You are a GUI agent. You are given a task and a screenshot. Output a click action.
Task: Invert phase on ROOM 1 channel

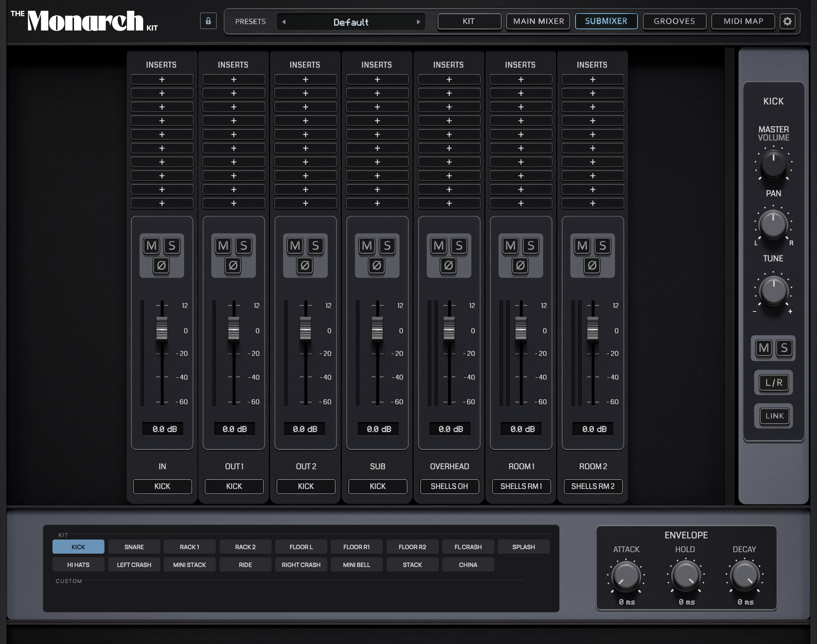[520, 265]
